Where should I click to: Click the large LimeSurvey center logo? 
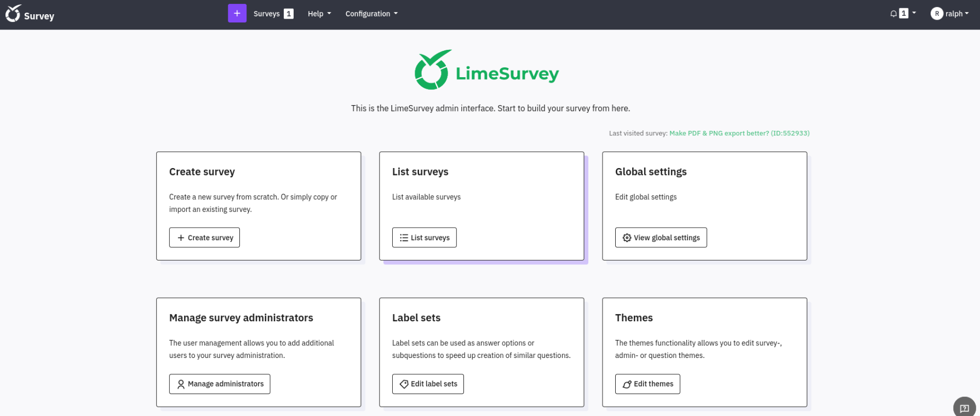(486, 70)
